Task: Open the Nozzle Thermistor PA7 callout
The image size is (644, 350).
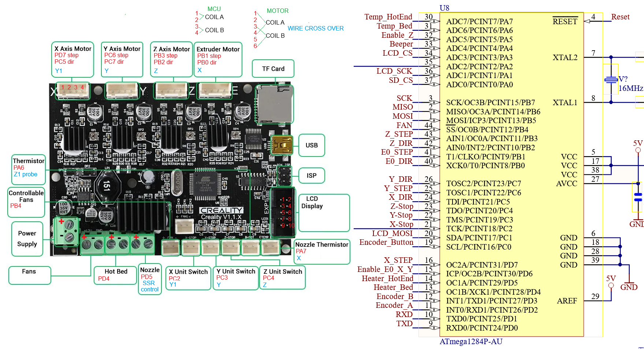Action: click(x=322, y=251)
